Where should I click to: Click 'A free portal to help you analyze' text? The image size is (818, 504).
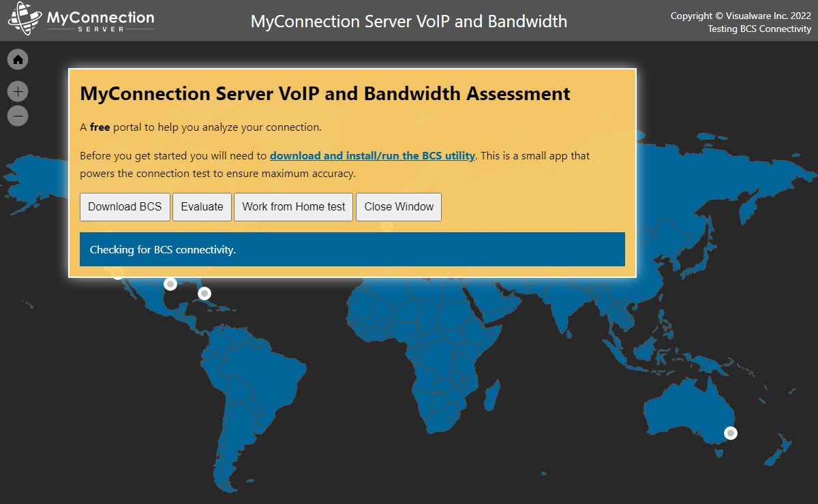pyautogui.click(x=200, y=127)
